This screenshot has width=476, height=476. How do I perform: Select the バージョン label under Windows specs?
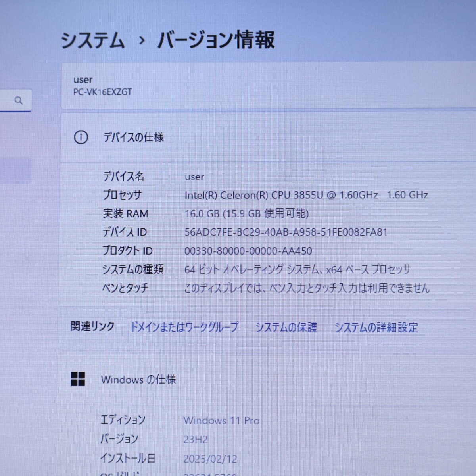click(119, 439)
